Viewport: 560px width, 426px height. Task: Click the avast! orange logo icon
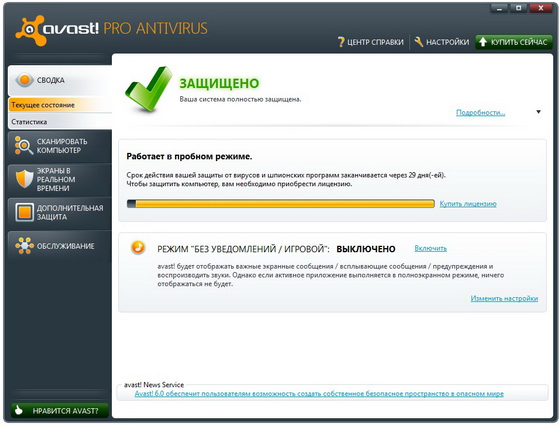pyautogui.click(x=31, y=30)
